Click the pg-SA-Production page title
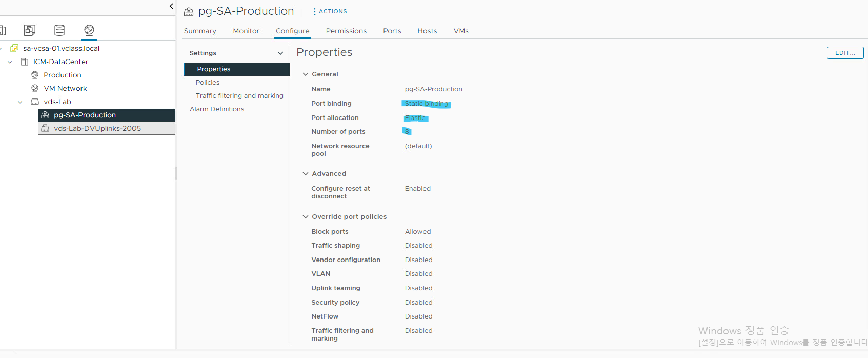The height and width of the screenshot is (358, 868). (x=246, y=11)
